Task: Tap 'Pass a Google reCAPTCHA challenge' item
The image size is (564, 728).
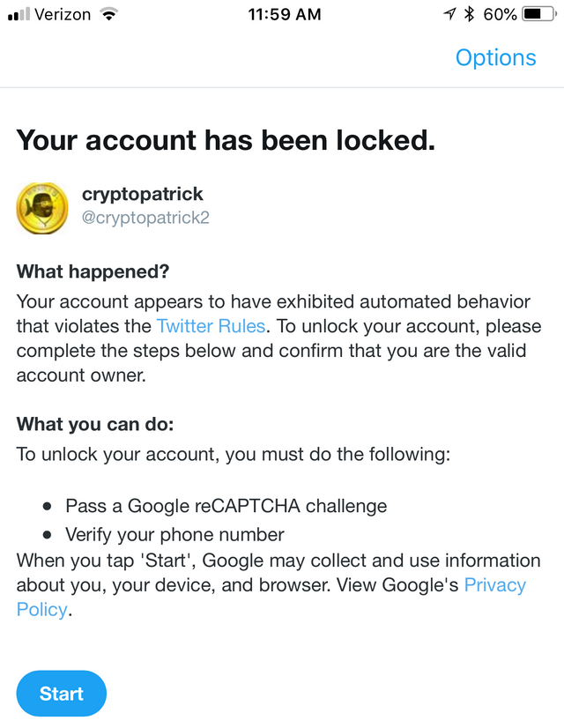Action: 226,506
